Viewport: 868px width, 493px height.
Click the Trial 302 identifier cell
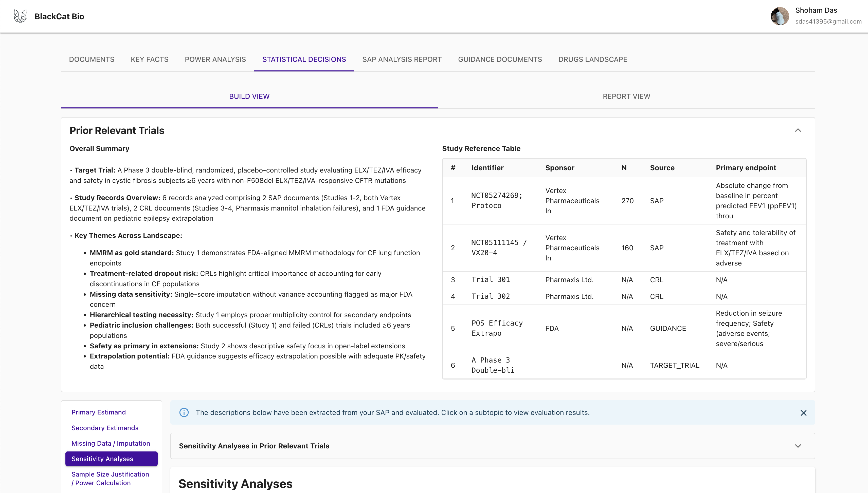[491, 296]
